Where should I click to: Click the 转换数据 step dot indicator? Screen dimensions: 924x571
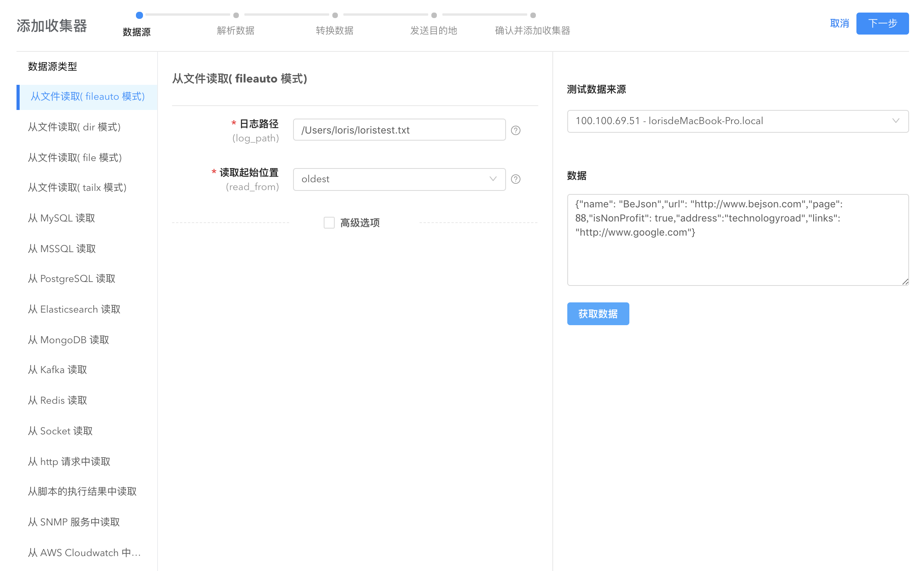pyautogui.click(x=335, y=15)
